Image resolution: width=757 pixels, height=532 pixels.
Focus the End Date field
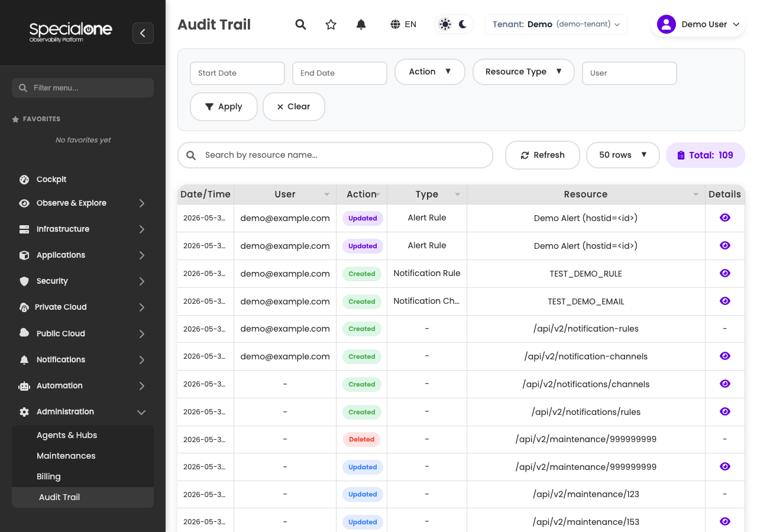[x=339, y=73]
